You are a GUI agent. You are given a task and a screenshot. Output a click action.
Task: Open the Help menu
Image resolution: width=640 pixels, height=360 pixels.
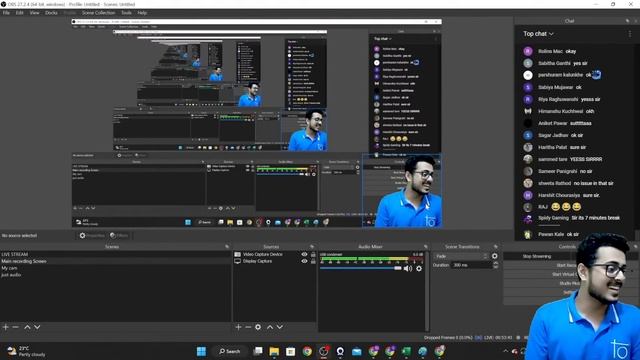tap(142, 13)
